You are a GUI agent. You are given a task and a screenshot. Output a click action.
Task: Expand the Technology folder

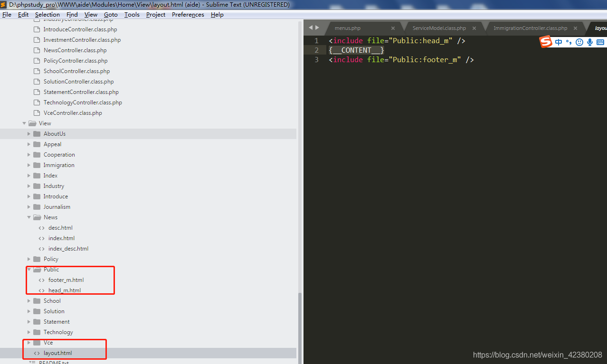pos(29,332)
